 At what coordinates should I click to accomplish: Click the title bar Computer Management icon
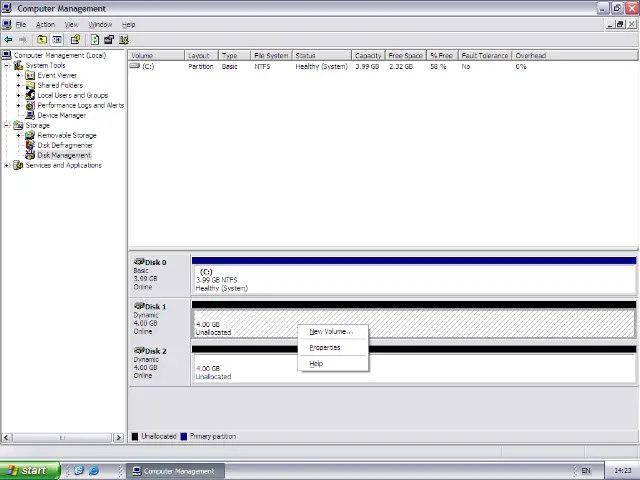[x=7, y=8]
